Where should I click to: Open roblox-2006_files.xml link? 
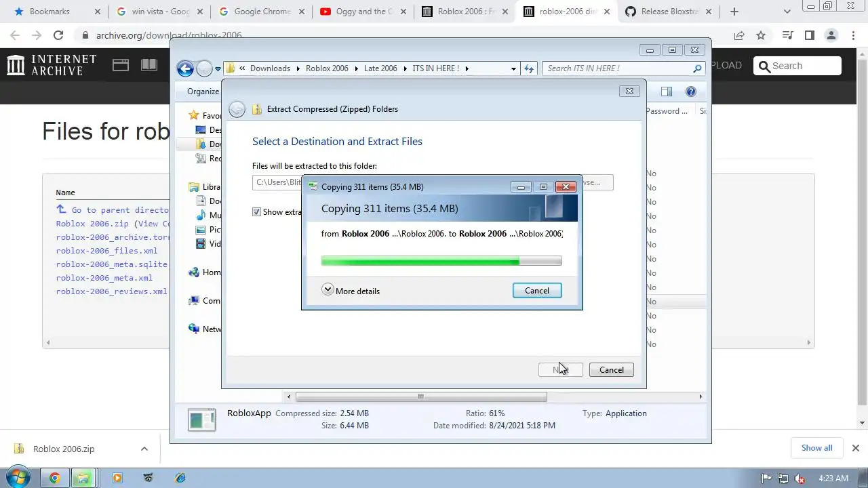tap(106, 251)
